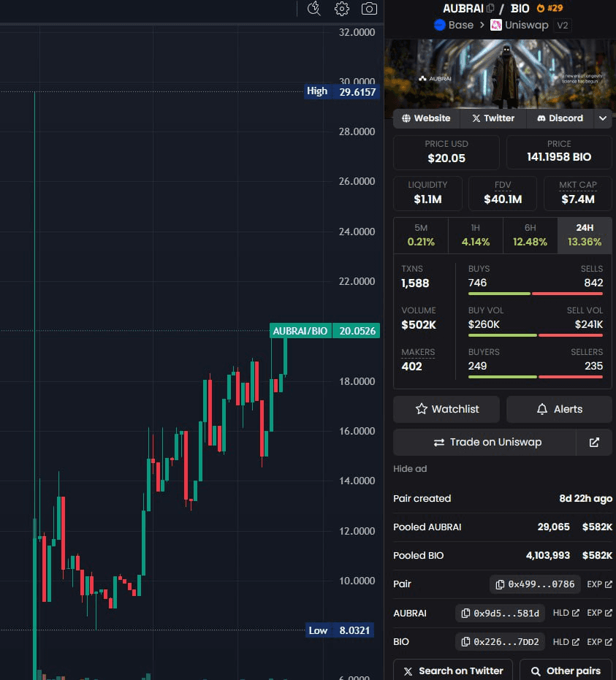Click the SELLS 842 count
Screen dimensions: 616x680
click(x=593, y=283)
